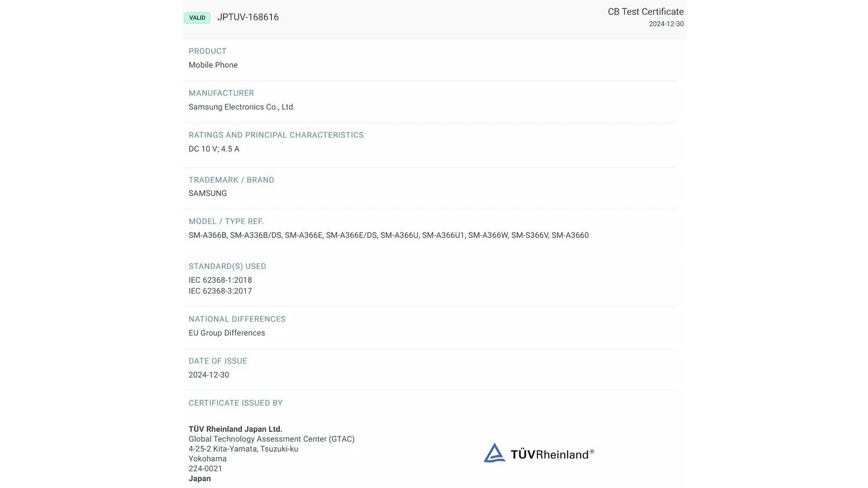
Task: Click the SM-A366B model list line
Action: 388,235
